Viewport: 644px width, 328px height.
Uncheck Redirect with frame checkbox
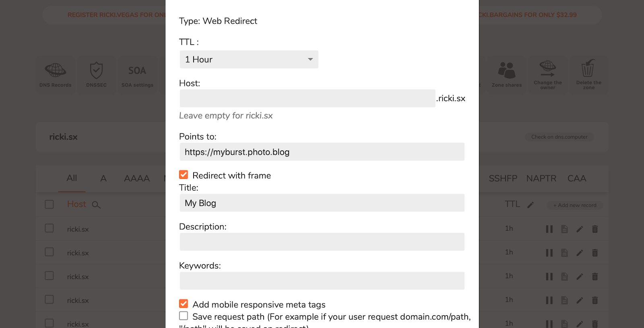184,175
